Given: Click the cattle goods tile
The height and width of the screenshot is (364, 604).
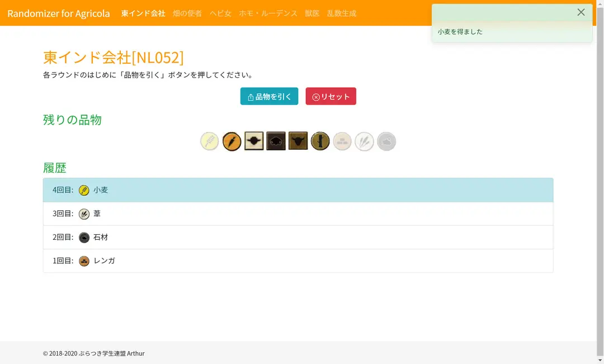Looking at the screenshot, I should 298,141.
